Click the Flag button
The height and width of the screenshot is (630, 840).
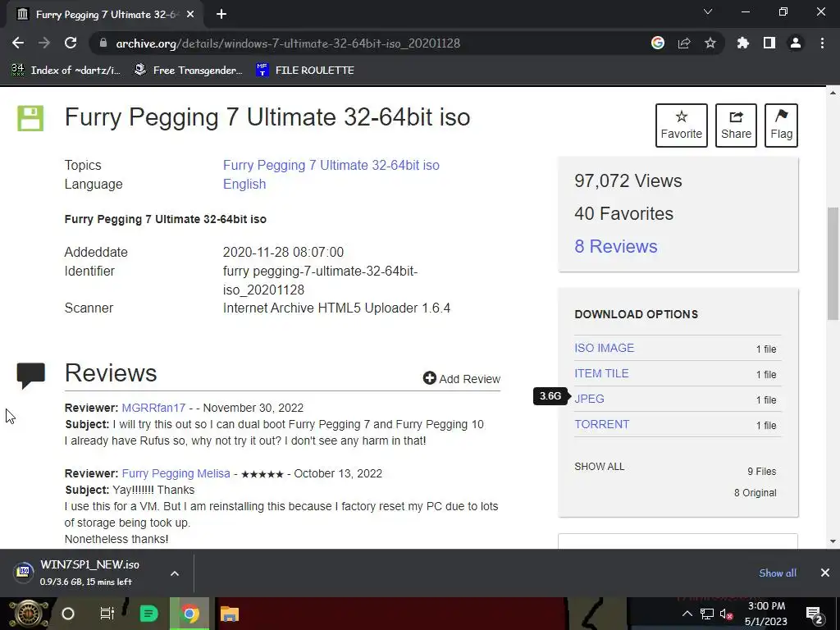point(781,126)
